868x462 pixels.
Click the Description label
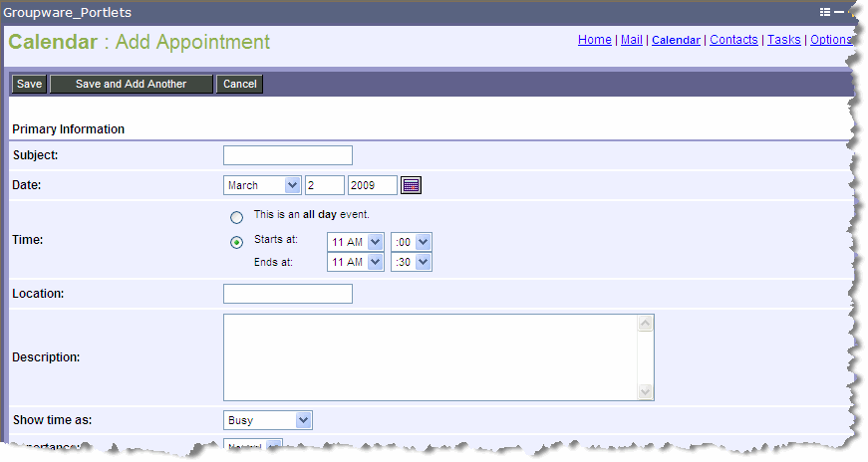click(46, 357)
